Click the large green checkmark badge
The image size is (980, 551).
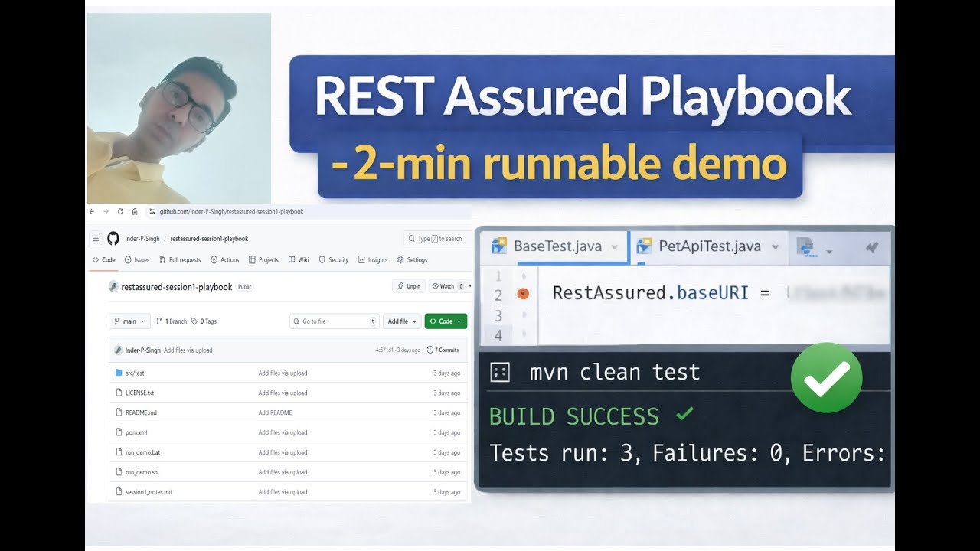coord(826,378)
